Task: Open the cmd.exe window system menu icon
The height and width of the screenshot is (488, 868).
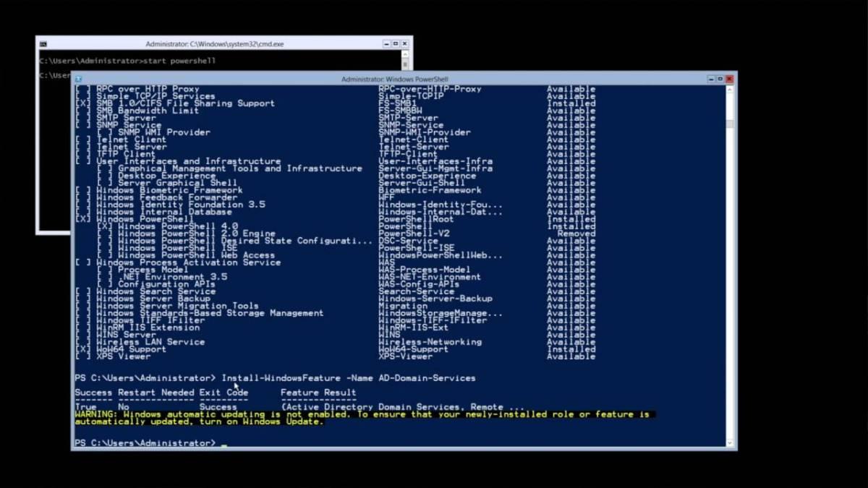Action: point(43,44)
